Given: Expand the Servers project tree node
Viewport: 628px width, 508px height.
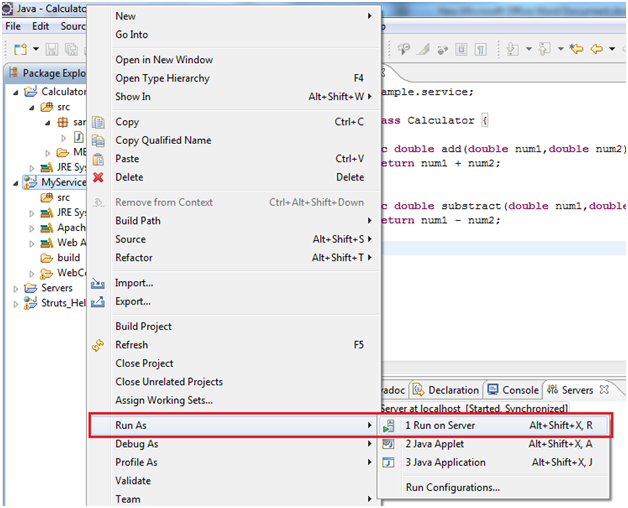Looking at the screenshot, I should (x=16, y=288).
